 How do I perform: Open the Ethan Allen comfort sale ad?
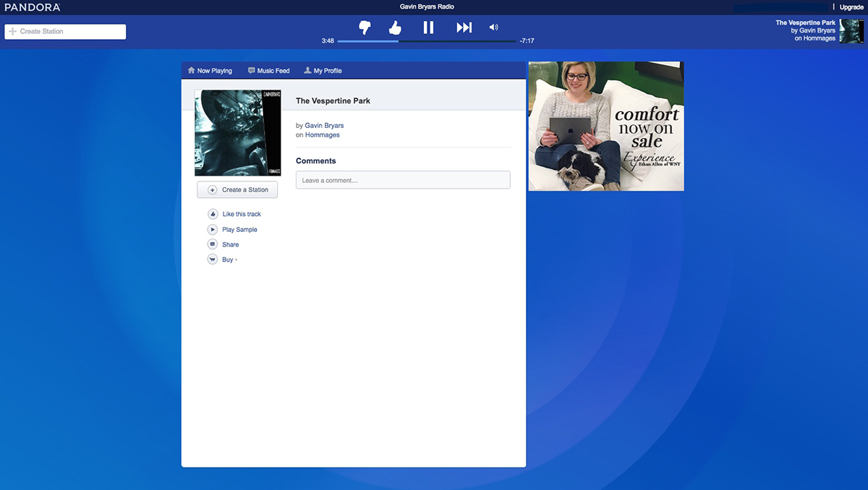[606, 126]
